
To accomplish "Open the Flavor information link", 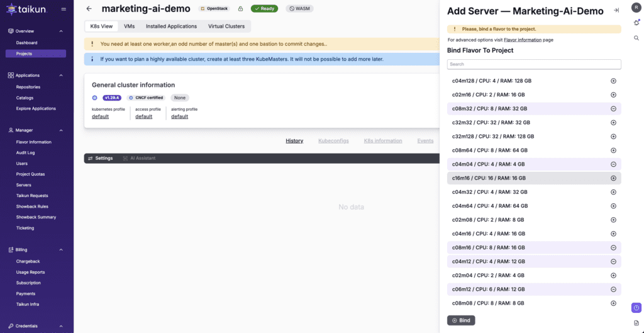I will point(523,40).
